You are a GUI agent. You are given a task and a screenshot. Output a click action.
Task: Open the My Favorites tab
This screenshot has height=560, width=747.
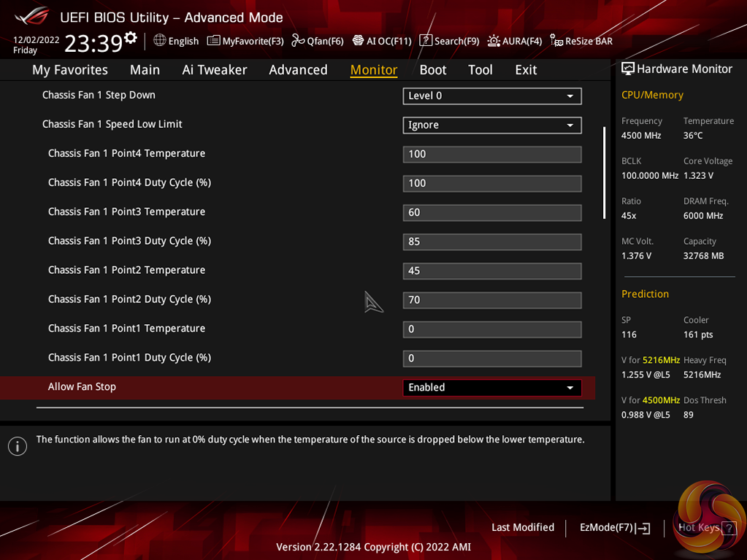pyautogui.click(x=70, y=70)
